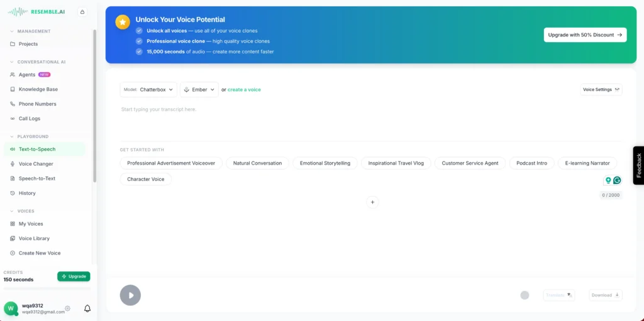This screenshot has height=321, width=644.
Task: Follow the create a voice link
Action: [x=244, y=90]
